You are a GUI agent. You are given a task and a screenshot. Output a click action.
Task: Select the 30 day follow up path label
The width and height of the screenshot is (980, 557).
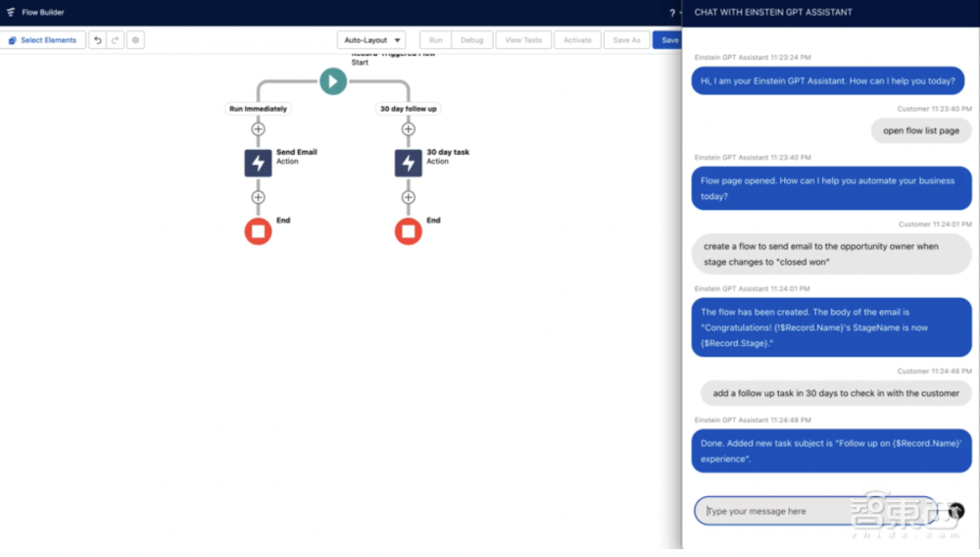coord(409,109)
